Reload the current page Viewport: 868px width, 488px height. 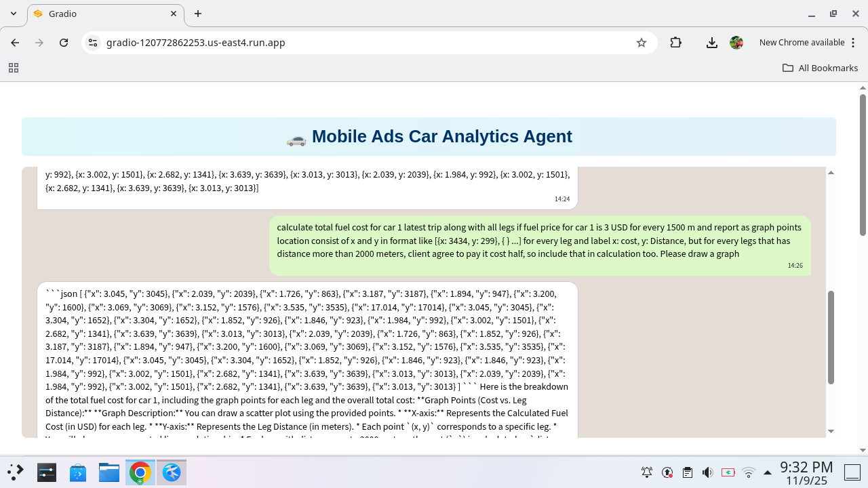[64, 43]
